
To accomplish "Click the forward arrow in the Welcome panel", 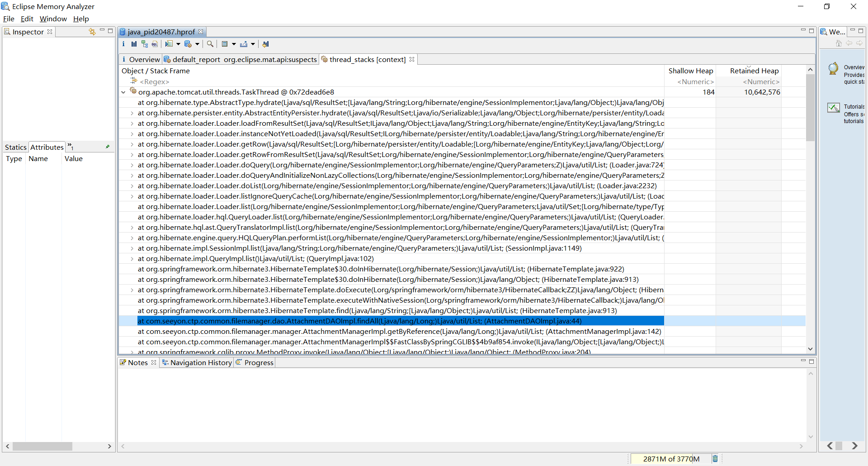I will point(859,43).
